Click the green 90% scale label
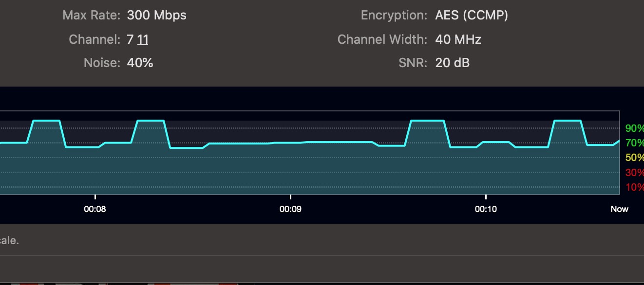This screenshot has width=644, height=285. [x=634, y=129]
